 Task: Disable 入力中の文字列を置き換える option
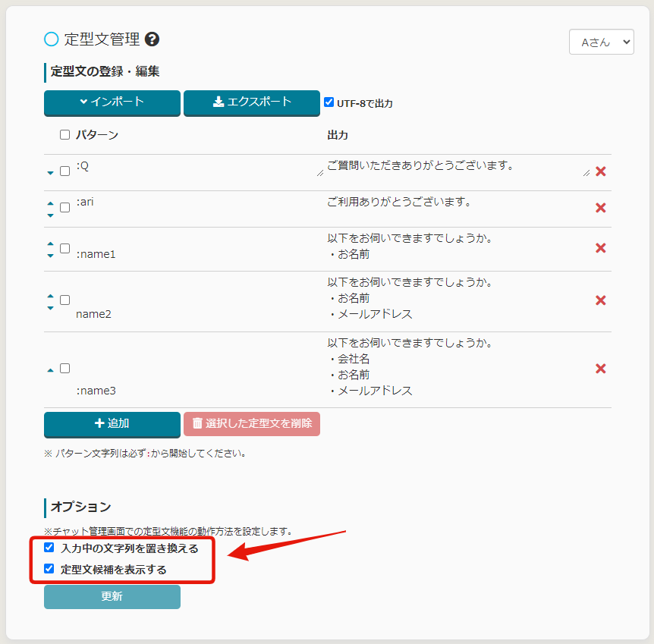click(x=49, y=548)
